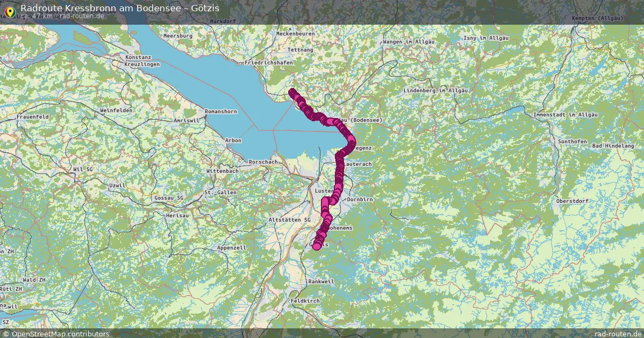Click the 'Appenzell' map label
Image resolution: width=644 pixels, height=338 pixels.
[x=231, y=248]
